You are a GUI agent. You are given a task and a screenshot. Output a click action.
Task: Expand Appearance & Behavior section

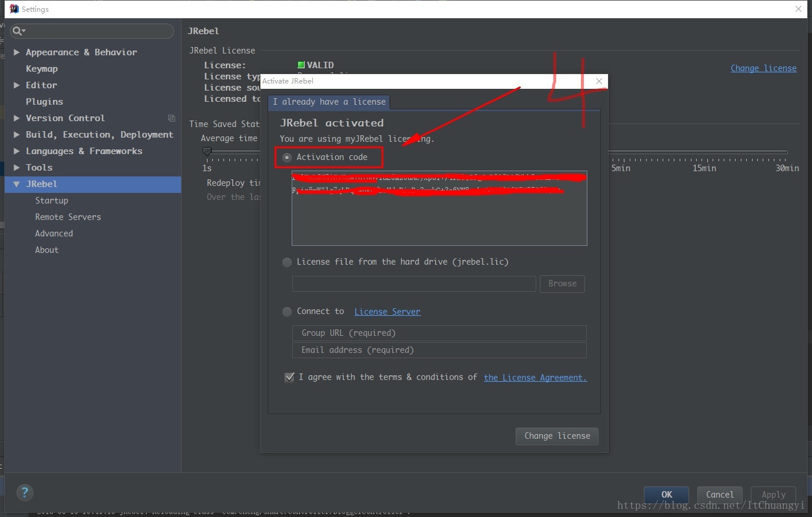coord(16,52)
